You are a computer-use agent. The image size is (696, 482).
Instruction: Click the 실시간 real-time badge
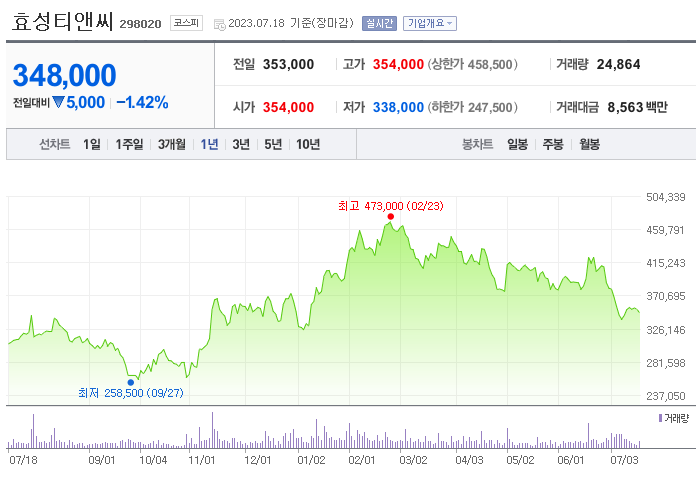pyautogui.click(x=379, y=24)
